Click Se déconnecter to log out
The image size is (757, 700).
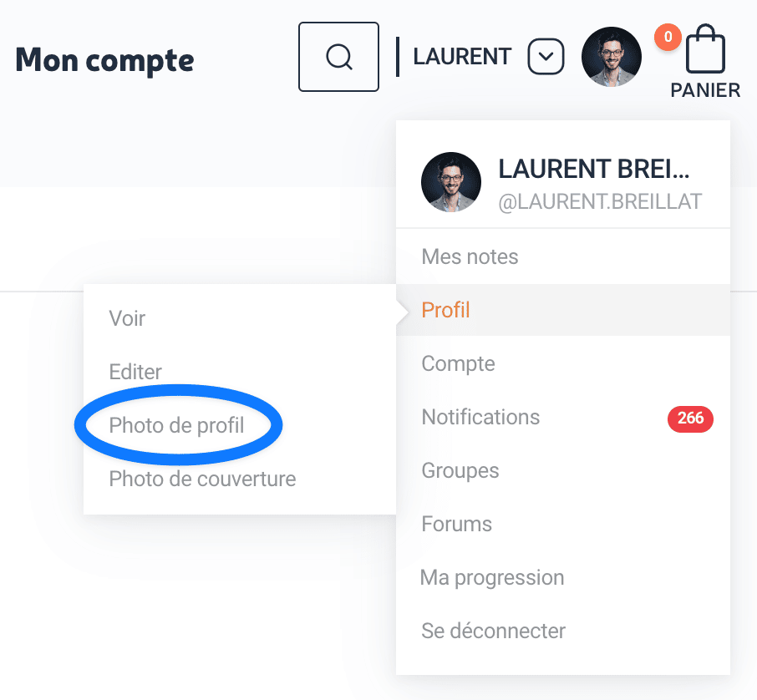click(x=493, y=631)
